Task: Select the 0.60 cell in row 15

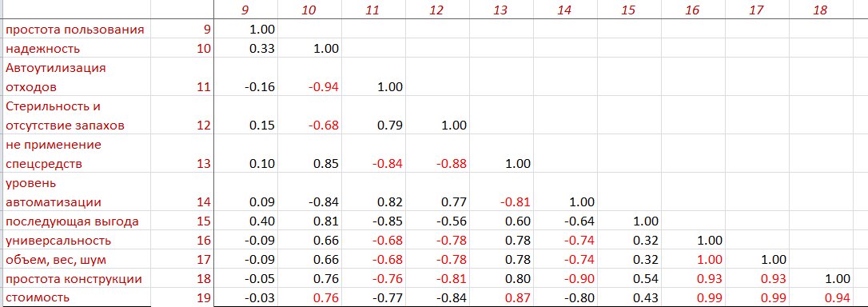Action: [x=501, y=221]
